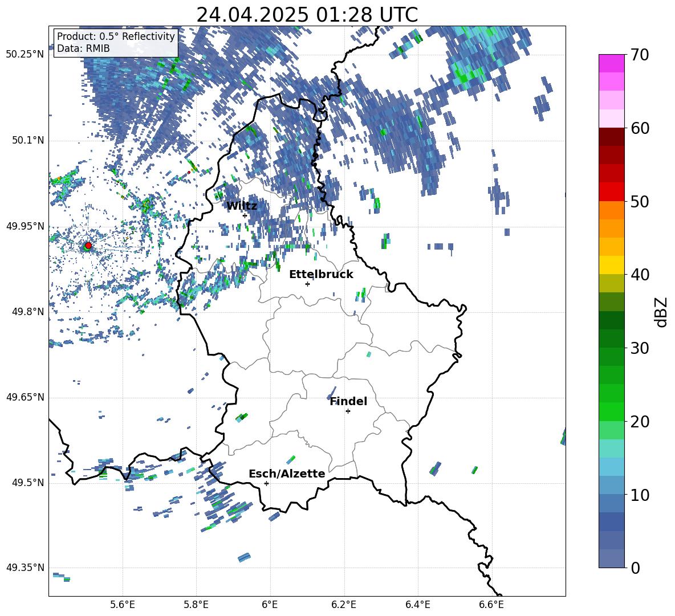
Task: Click the Ettelbruck station cross marker
Action: click(x=307, y=284)
